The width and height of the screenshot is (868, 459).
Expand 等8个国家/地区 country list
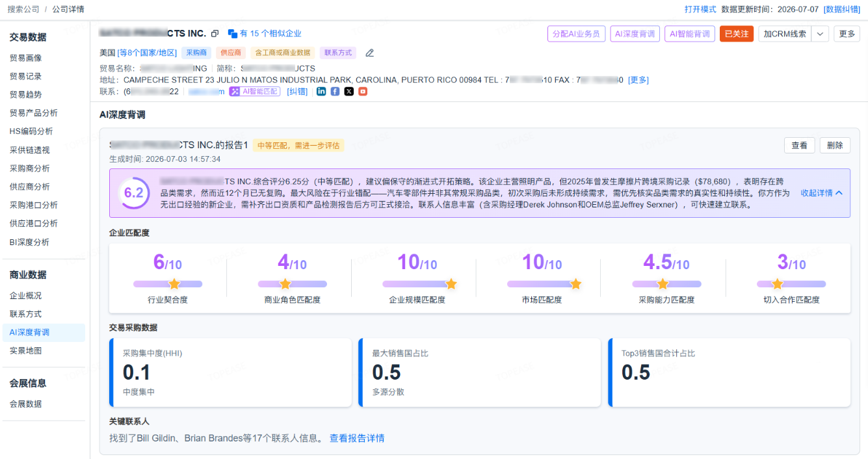[x=147, y=53]
